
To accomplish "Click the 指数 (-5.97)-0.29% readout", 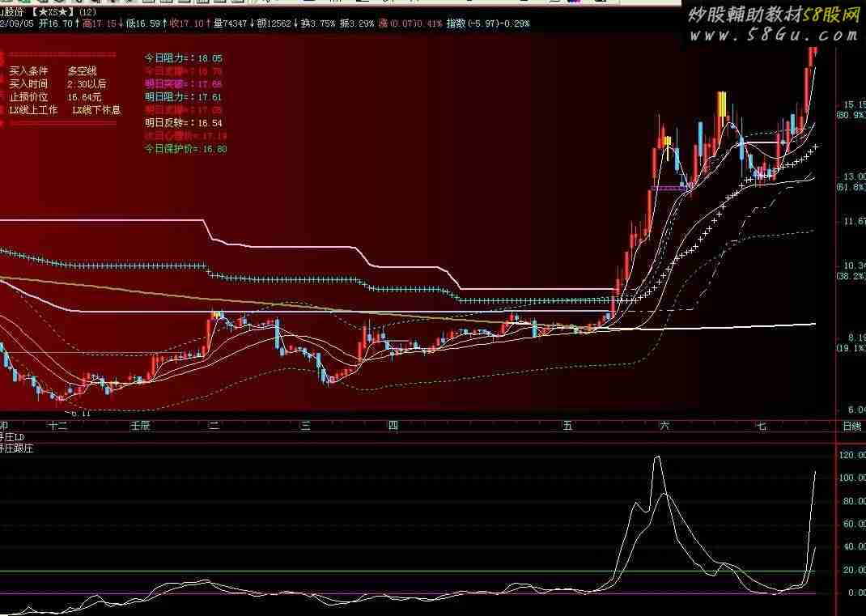I will 488,23.
